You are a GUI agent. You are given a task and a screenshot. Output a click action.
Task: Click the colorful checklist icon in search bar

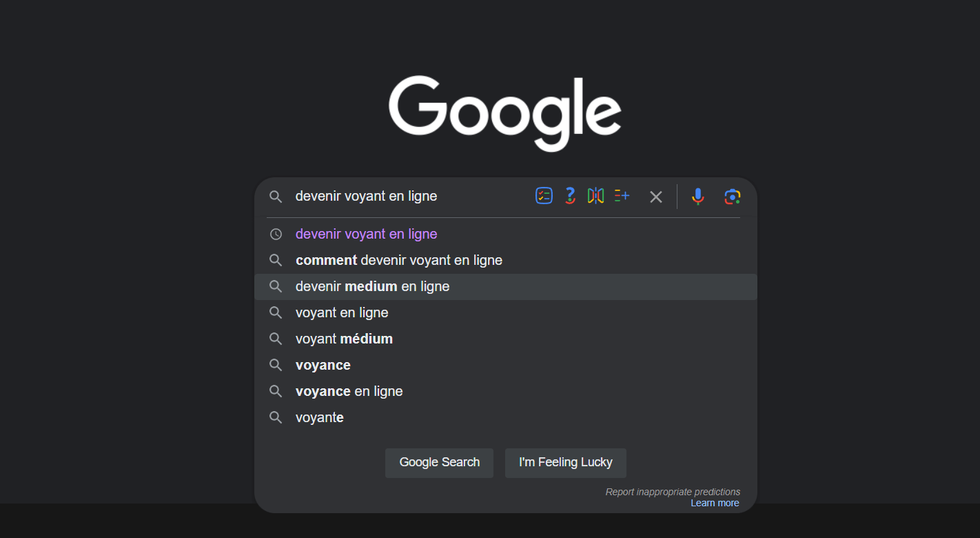pos(544,196)
